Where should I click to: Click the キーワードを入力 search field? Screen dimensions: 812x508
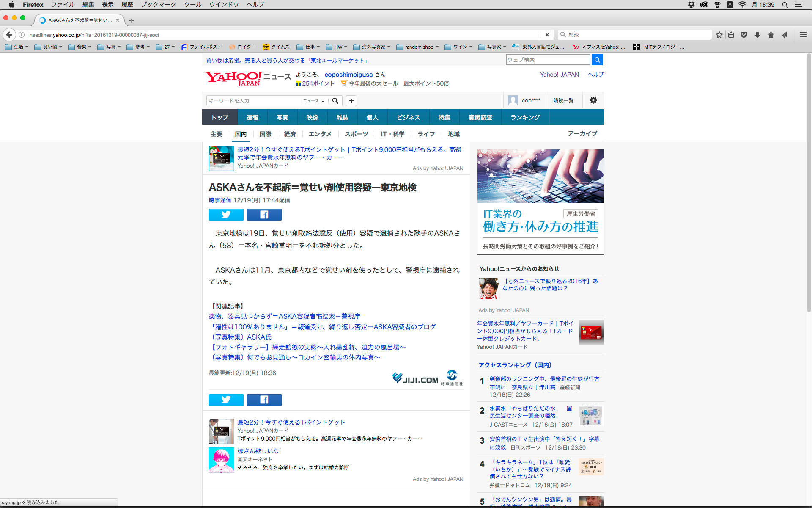pyautogui.click(x=254, y=101)
